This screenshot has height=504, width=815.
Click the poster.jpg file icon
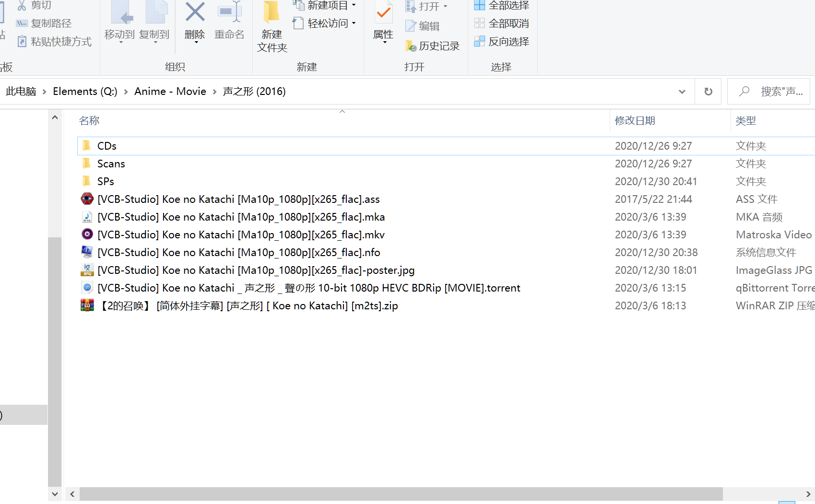[87, 270]
